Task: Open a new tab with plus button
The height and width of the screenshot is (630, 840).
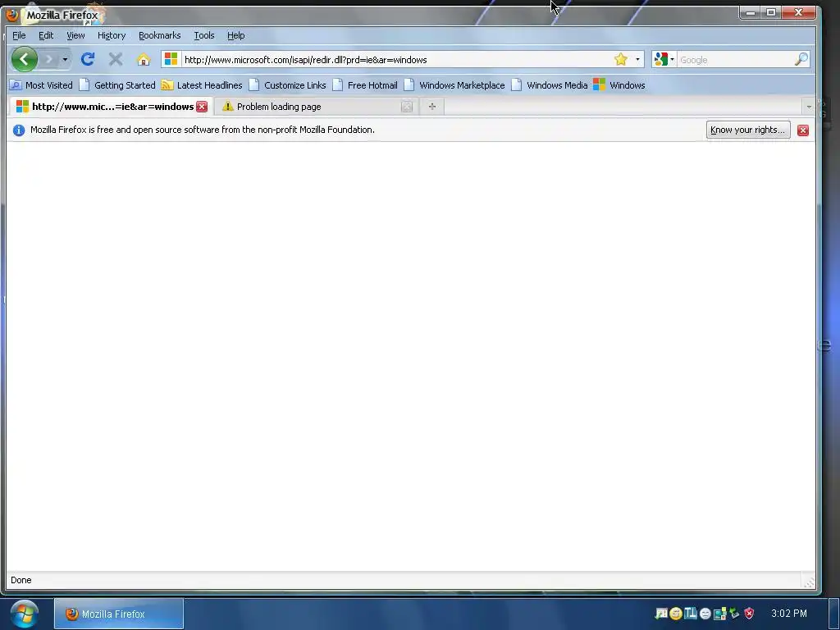Action: (x=431, y=107)
